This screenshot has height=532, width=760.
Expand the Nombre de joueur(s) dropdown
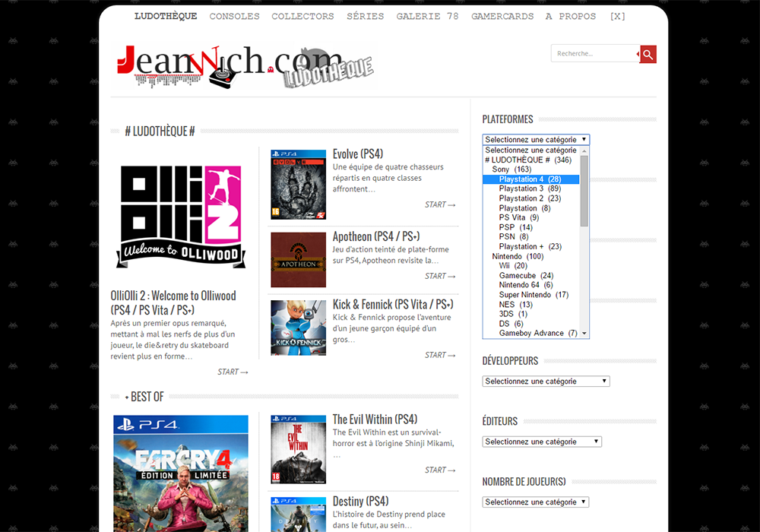pos(535,502)
